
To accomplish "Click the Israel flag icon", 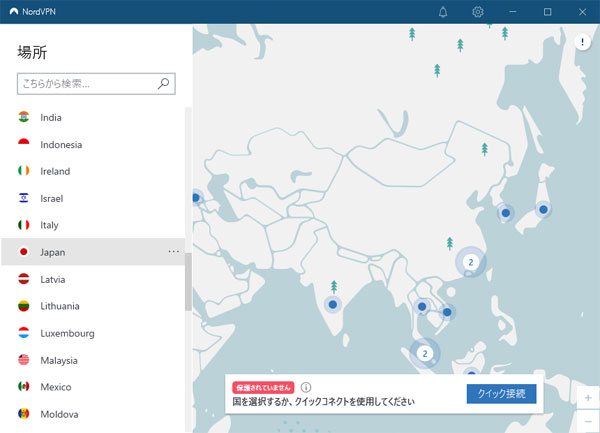I will point(24,198).
